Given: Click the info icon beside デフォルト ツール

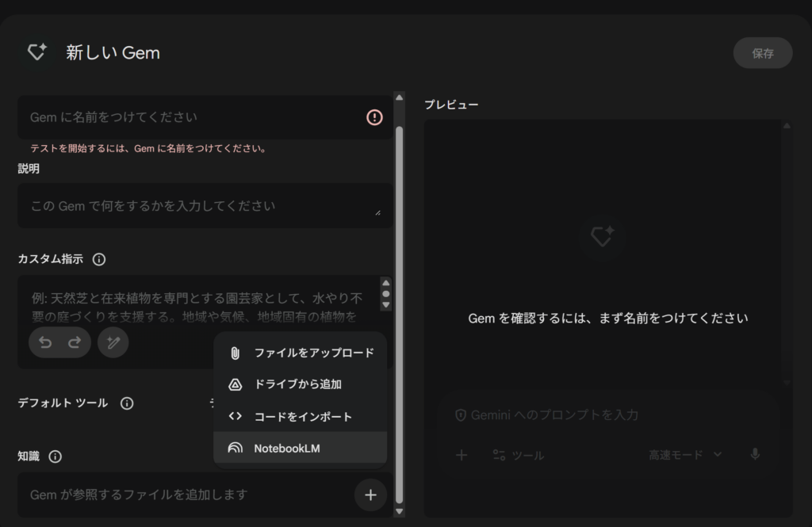Looking at the screenshot, I should (x=127, y=403).
